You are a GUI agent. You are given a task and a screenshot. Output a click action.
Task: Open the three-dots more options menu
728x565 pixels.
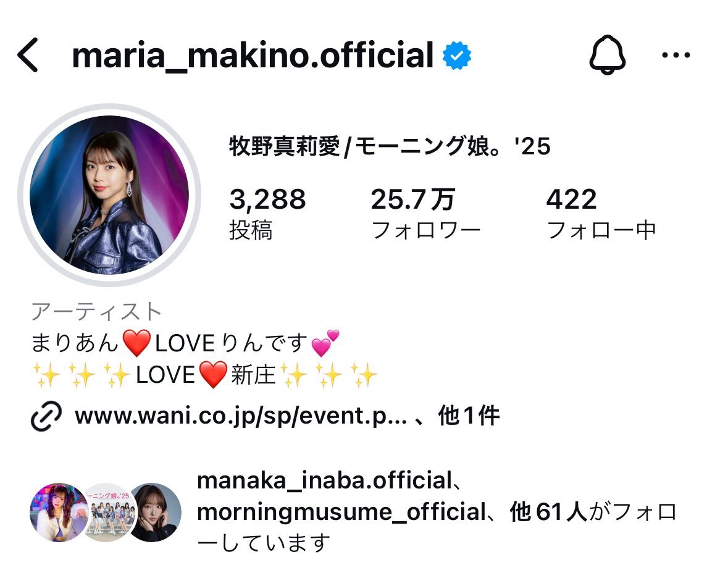tap(676, 55)
